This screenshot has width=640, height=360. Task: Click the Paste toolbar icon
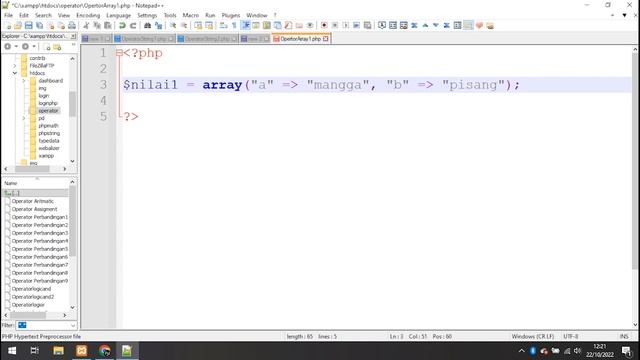pyautogui.click(x=108, y=25)
